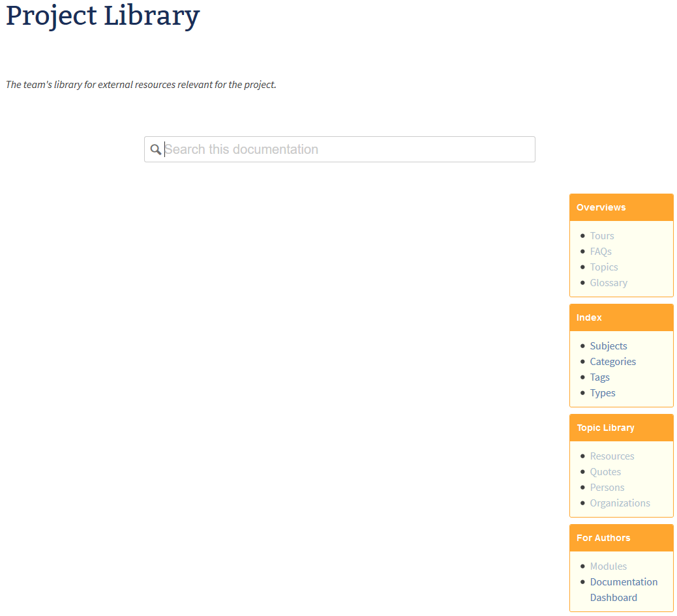Click the magnifying glass search icon

pos(155,149)
